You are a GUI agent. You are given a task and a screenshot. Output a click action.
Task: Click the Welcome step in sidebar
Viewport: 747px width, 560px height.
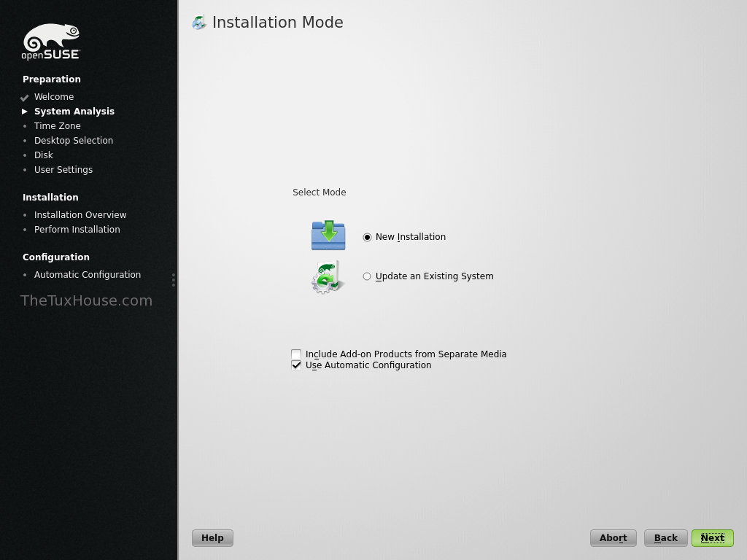click(x=54, y=97)
